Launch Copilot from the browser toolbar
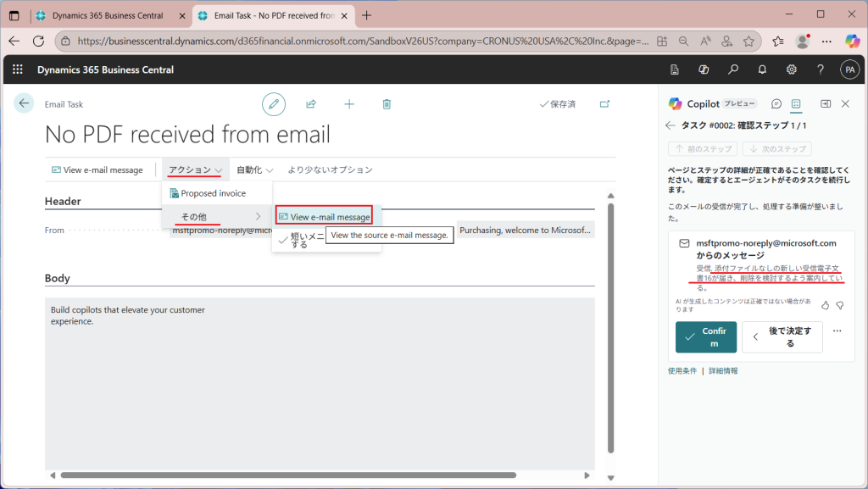The width and height of the screenshot is (868, 489). pyautogui.click(x=853, y=41)
